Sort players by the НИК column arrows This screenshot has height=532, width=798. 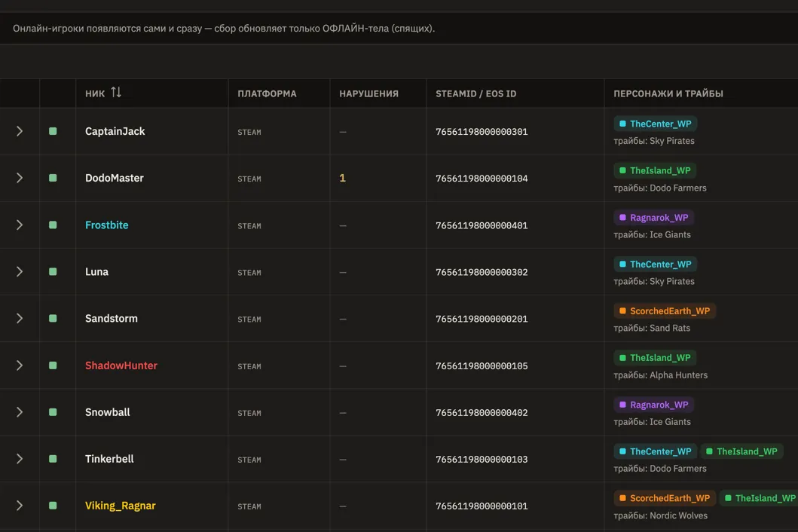116,92
